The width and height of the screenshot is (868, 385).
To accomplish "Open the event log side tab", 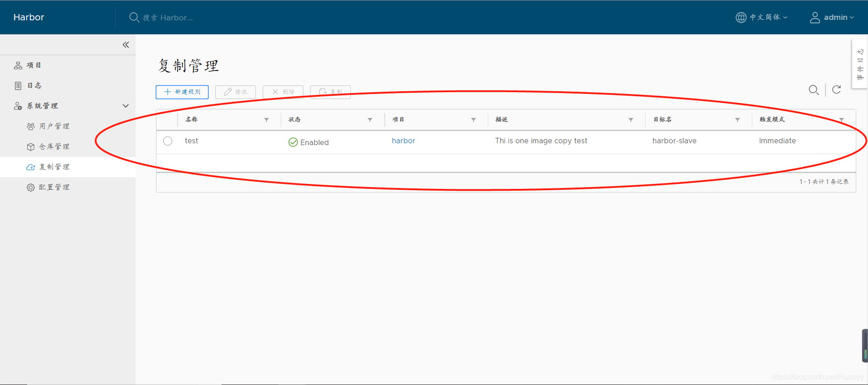I will tap(860, 65).
